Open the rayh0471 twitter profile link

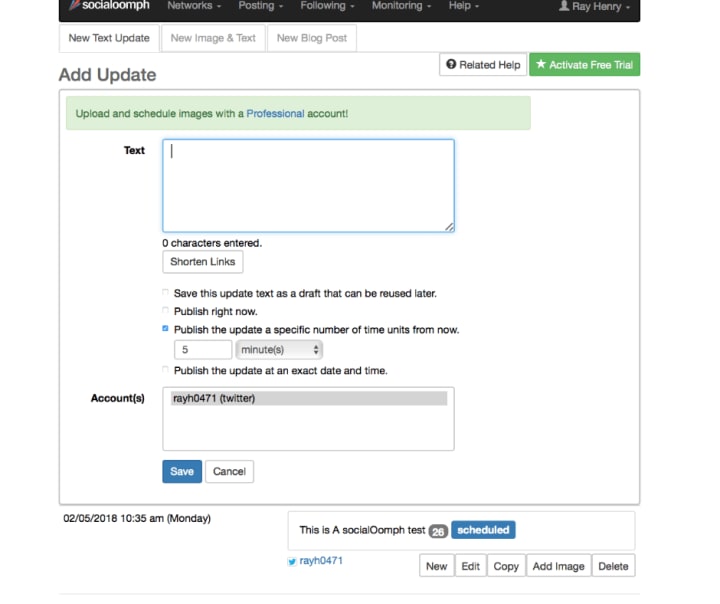321,561
